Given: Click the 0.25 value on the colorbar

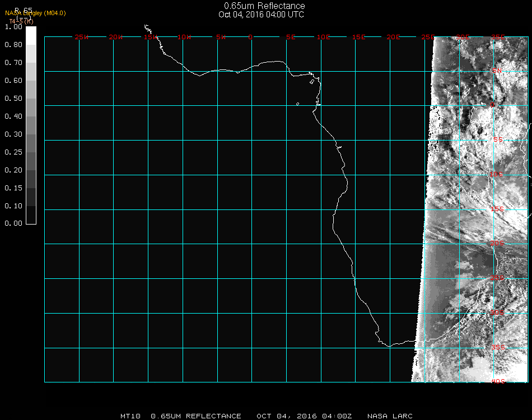Looking at the screenshot, I should coord(13,152).
